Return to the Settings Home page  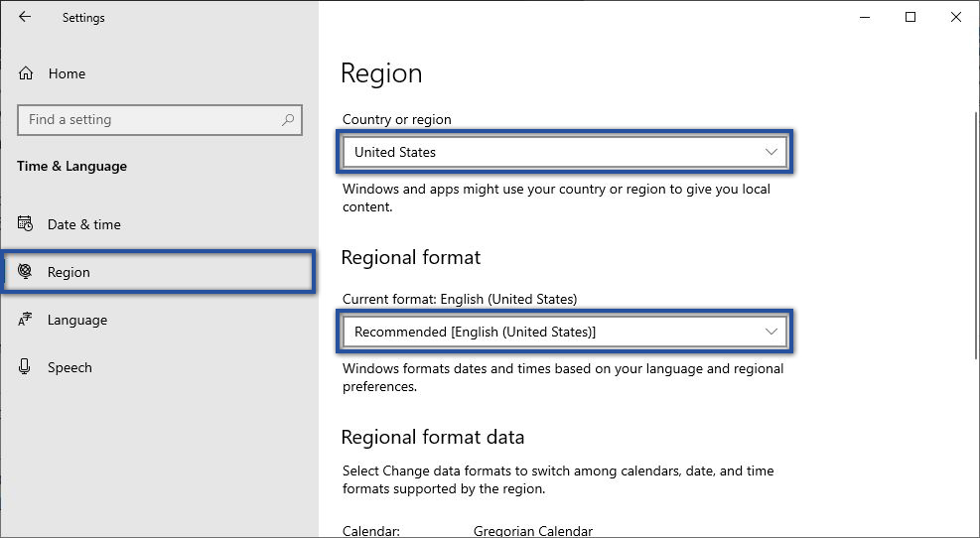coord(67,73)
